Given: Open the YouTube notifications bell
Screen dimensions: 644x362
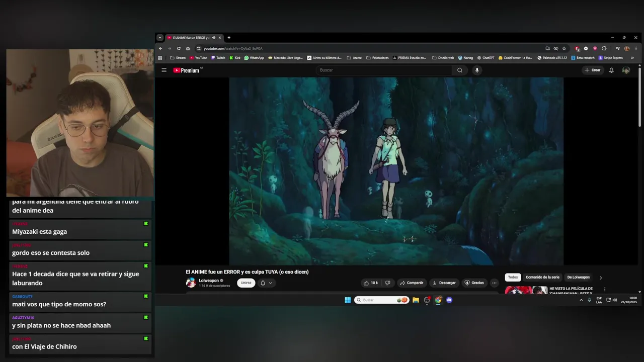Looking at the screenshot, I should pyautogui.click(x=611, y=70).
